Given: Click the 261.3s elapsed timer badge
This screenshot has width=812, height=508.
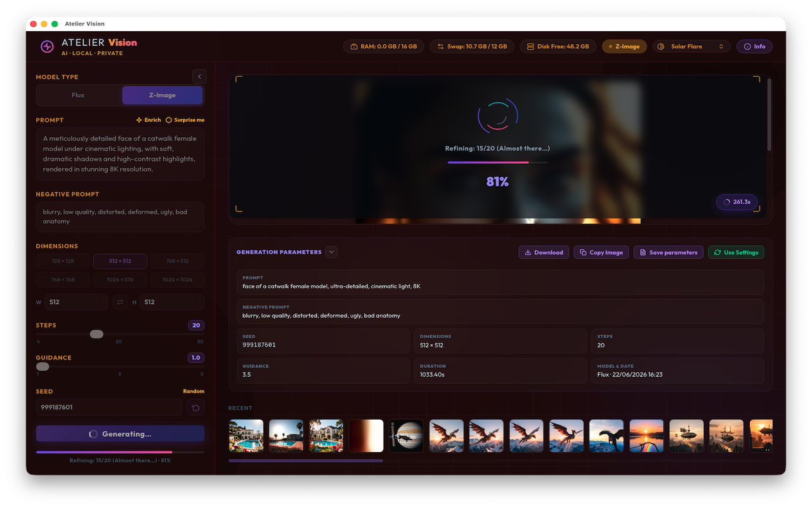Looking at the screenshot, I should pos(737,202).
